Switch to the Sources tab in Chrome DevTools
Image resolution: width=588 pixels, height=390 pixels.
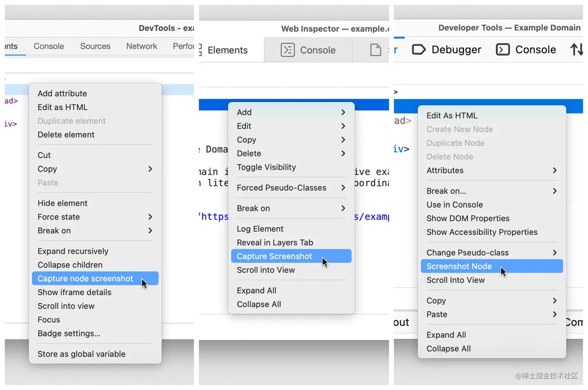point(95,46)
